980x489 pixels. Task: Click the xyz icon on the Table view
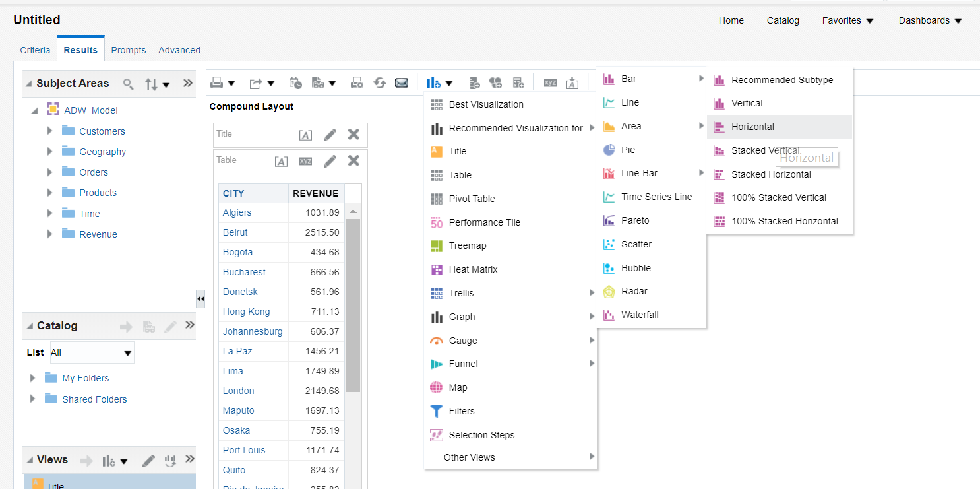pyautogui.click(x=305, y=161)
